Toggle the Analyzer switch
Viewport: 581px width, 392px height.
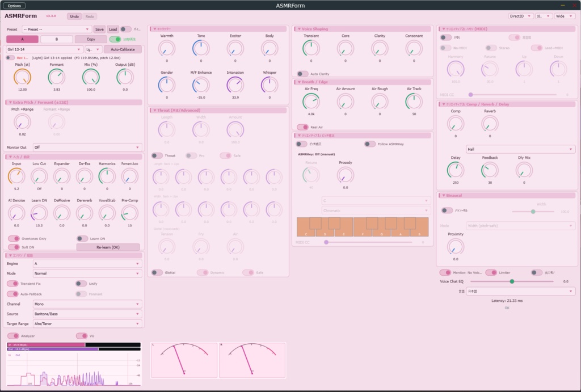(x=14, y=336)
